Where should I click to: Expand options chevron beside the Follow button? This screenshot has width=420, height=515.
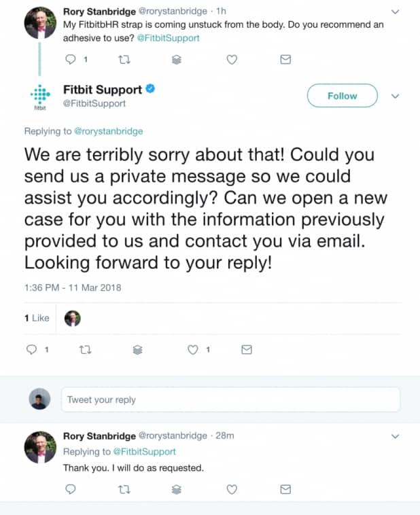pos(396,96)
